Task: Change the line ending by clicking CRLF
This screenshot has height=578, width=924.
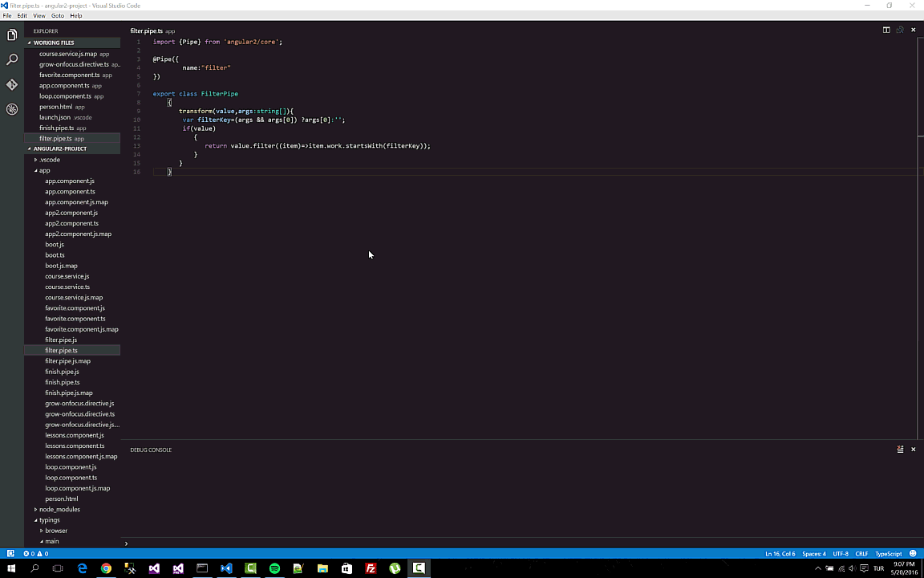Action: tap(861, 553)
